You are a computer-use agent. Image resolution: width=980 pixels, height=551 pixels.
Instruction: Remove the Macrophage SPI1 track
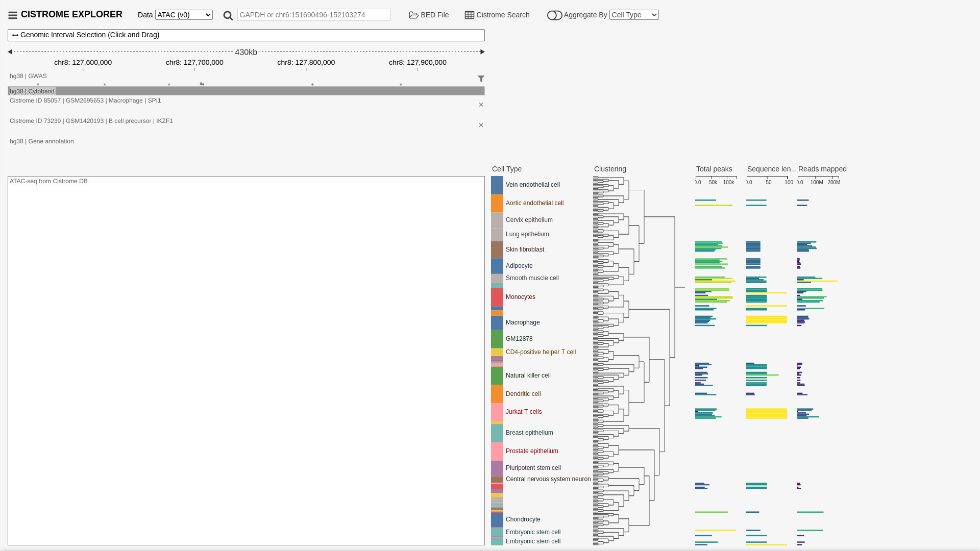(x=481, y=105)
